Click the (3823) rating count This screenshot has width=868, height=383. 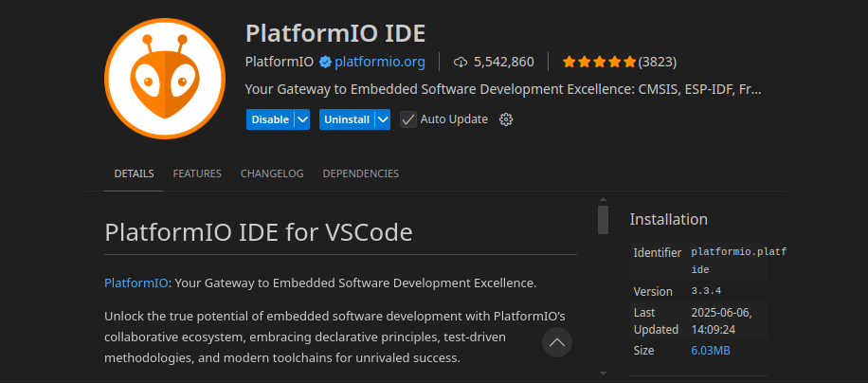point(657,62)
